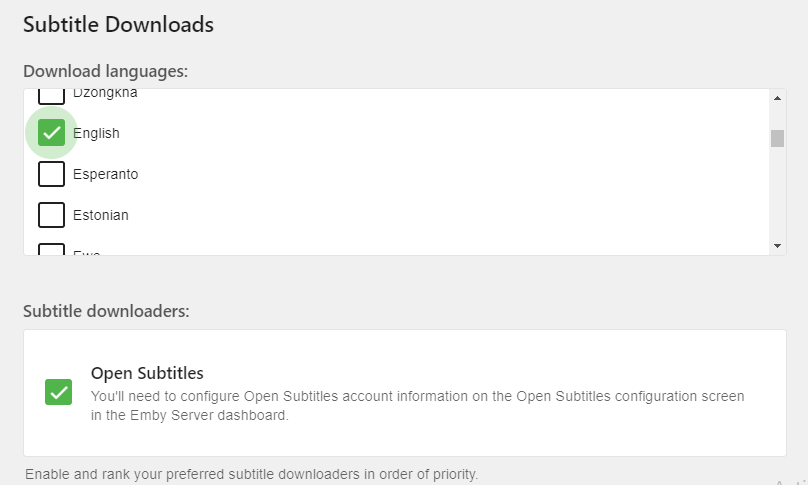Click the Subtitle Downloads heading
This screenshot has height=485, width=808.
[119, 25]
